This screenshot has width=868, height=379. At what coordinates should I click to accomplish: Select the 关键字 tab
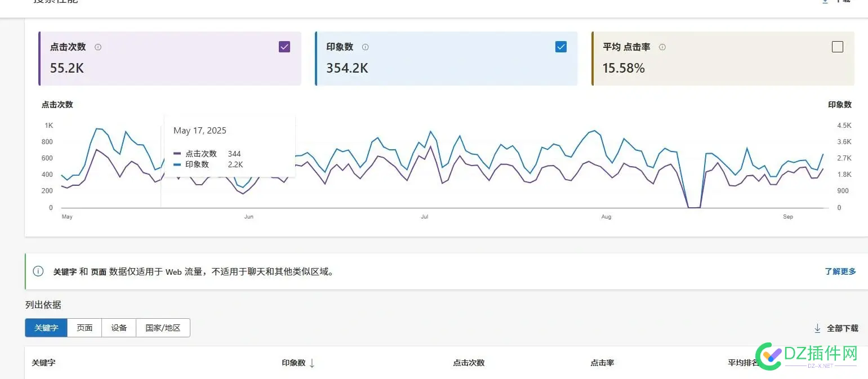(46, 328)
